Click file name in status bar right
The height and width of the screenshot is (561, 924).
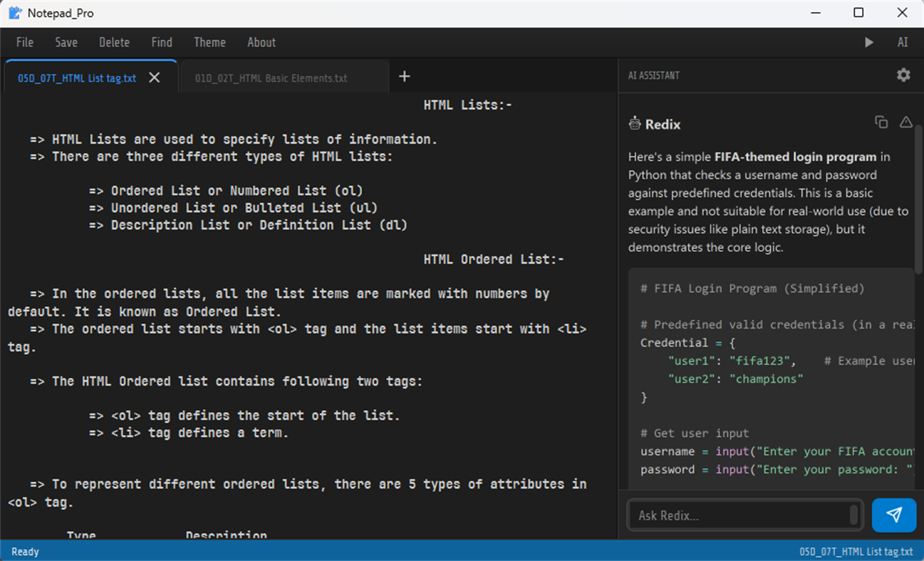pos(856,552)
